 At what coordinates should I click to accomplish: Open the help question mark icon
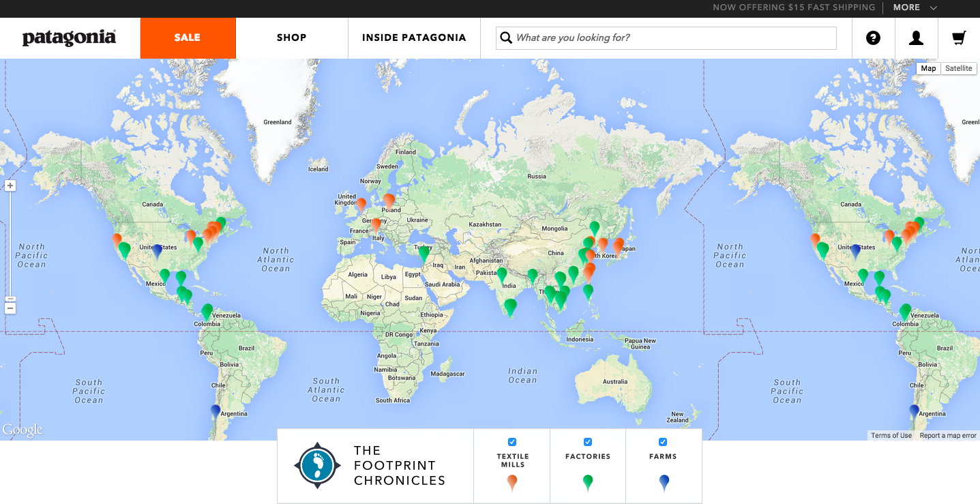tap(873, 38)
